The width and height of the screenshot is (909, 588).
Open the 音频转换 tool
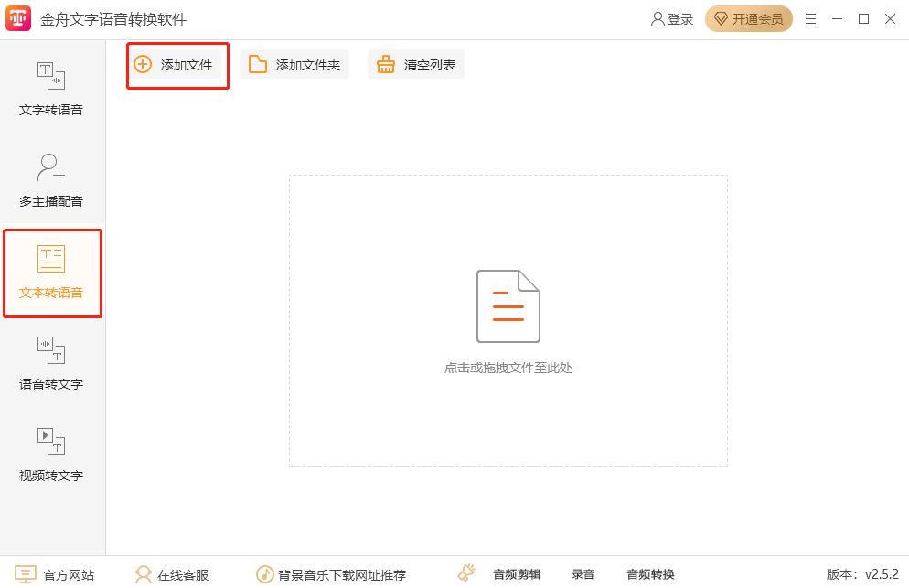[x=650, y=574]
